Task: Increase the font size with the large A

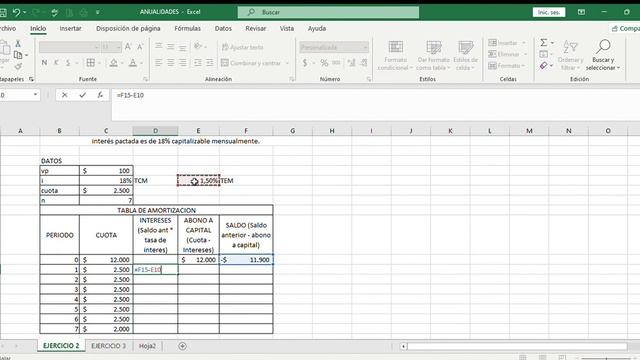Action: (128, 47)
